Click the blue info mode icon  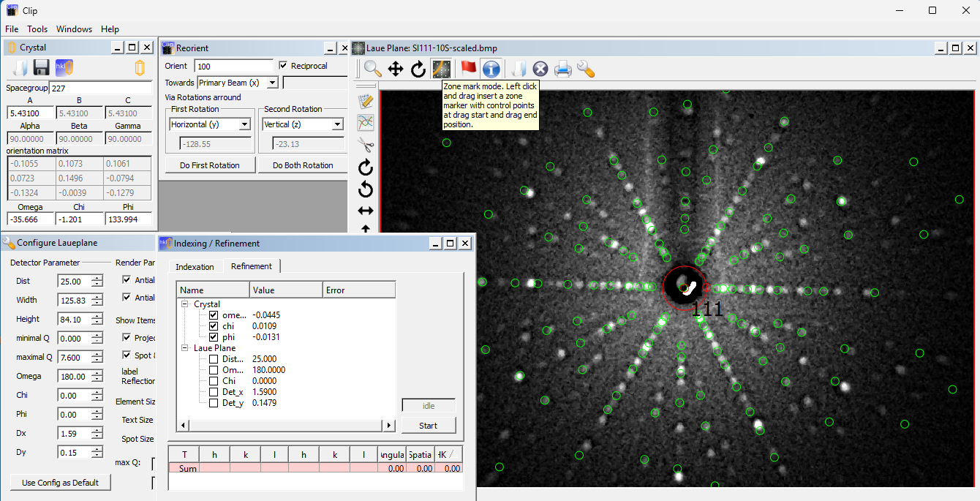point(491,69)
